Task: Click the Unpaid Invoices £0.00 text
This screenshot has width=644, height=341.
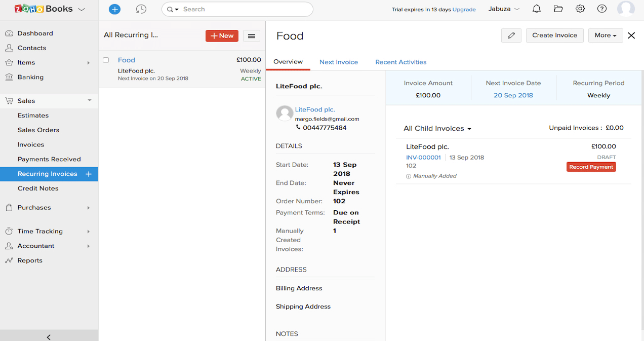Action: tap(586, 128)
